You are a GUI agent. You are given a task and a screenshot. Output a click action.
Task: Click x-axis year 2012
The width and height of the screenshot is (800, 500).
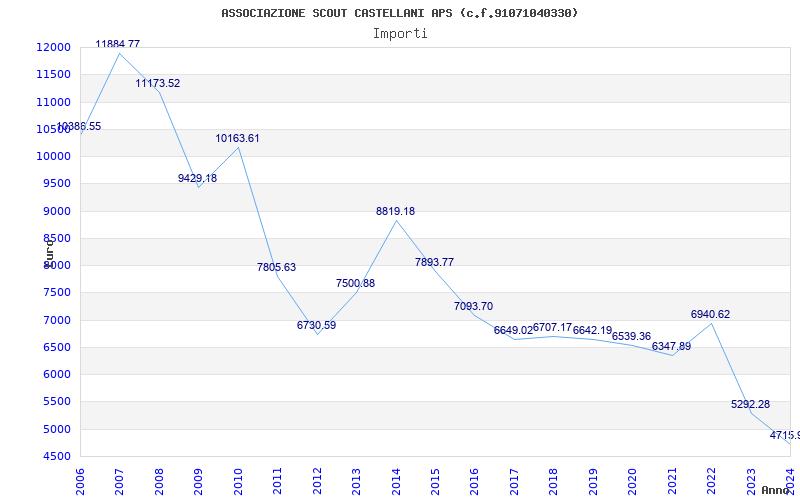coord(317,482)
